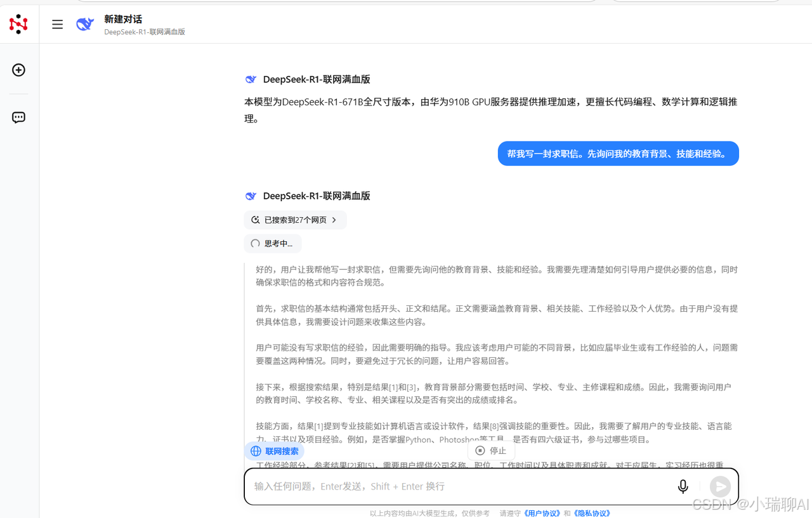The height and width of the screenshot is (518, 812).
Task: Click the red logo in the sidebar
Action: tap(18, 24)
